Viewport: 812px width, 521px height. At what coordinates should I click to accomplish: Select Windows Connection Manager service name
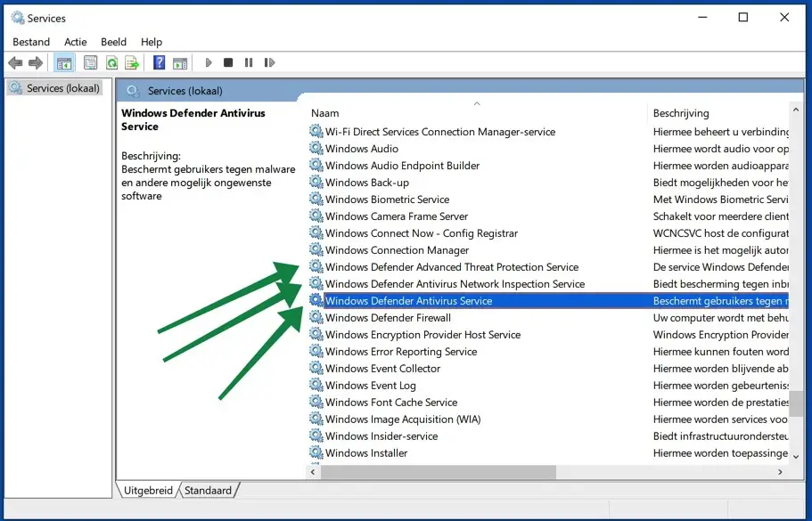point(398,250)
